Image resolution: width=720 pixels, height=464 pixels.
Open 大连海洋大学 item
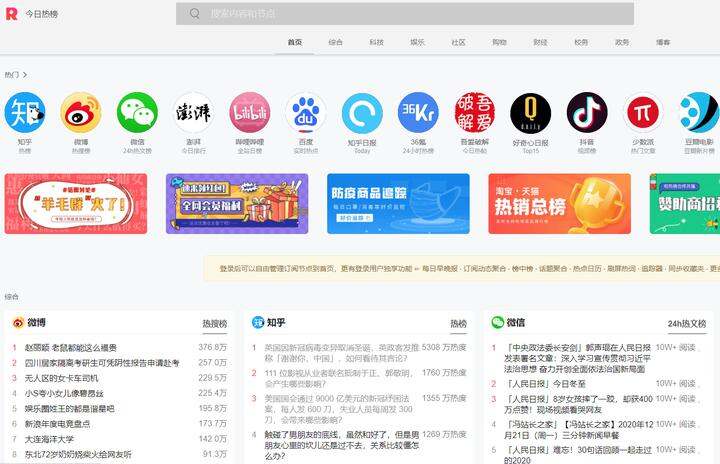(x=49, y=439)
